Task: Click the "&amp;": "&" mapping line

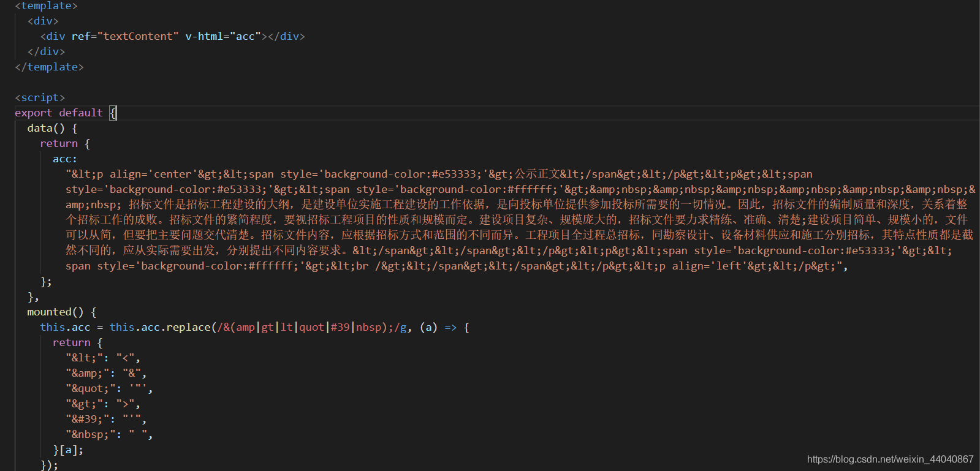Action: [x=106, y=373]
